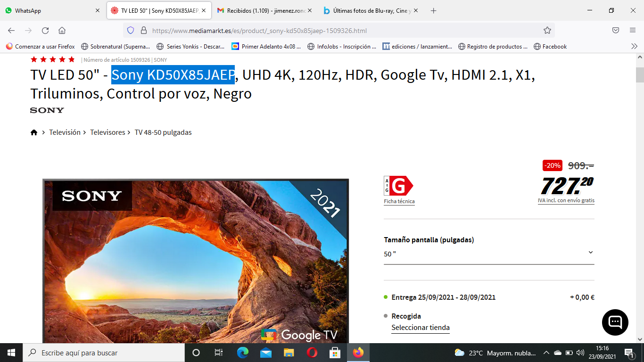Bookmark this page with star icon

(547, 31)
